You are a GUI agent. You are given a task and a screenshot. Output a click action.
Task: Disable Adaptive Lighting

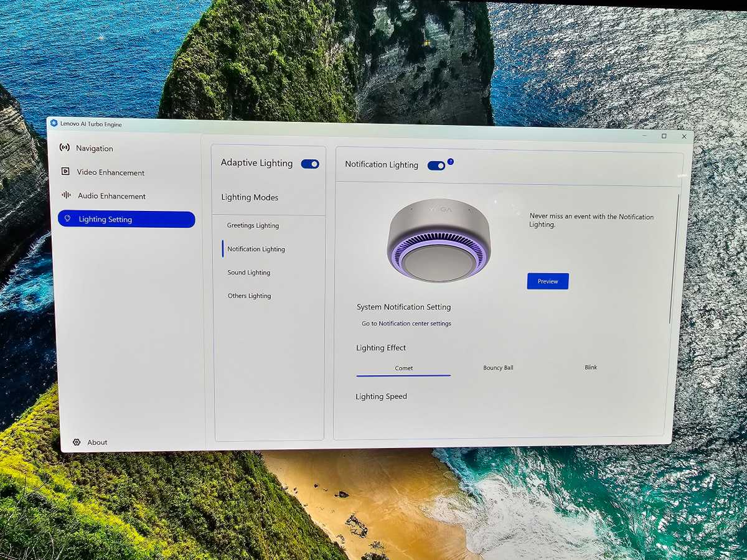tap(310, 163)
